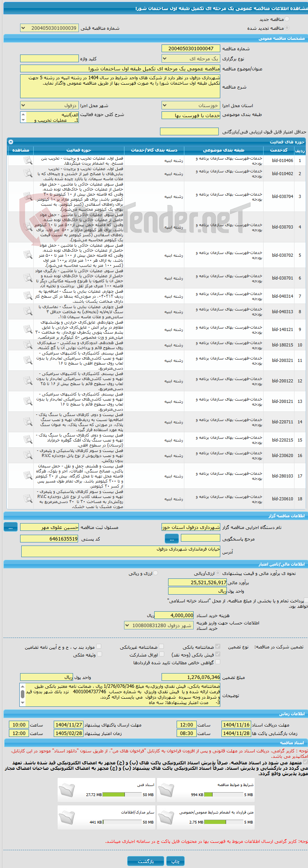Click the کلید واژه input field

[x=49, y=59]
